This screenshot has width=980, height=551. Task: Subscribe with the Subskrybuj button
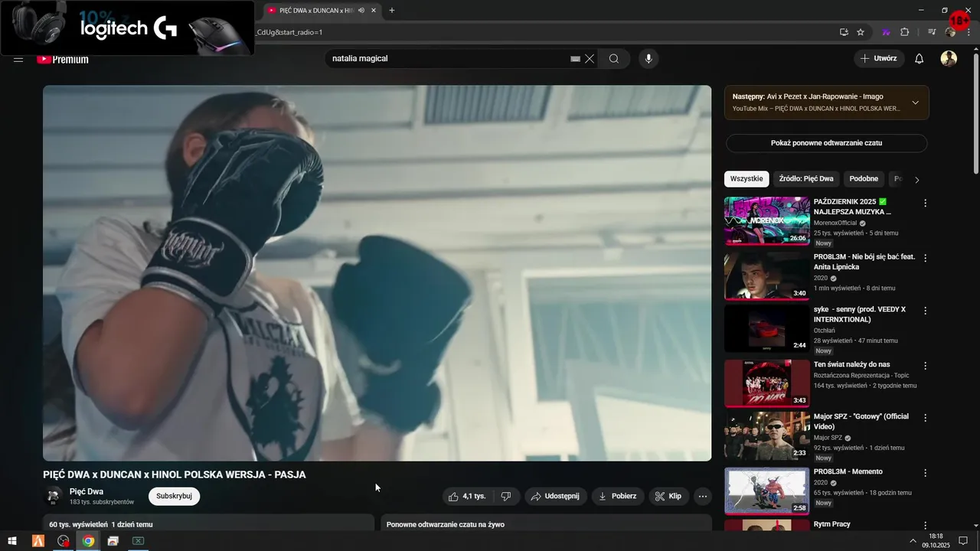(x=174, y=496)
